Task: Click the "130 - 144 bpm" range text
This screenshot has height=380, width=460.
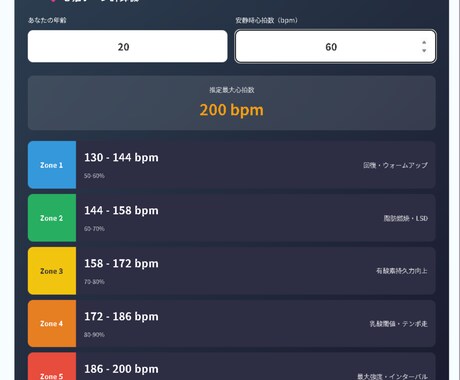Action: (121, 157)
